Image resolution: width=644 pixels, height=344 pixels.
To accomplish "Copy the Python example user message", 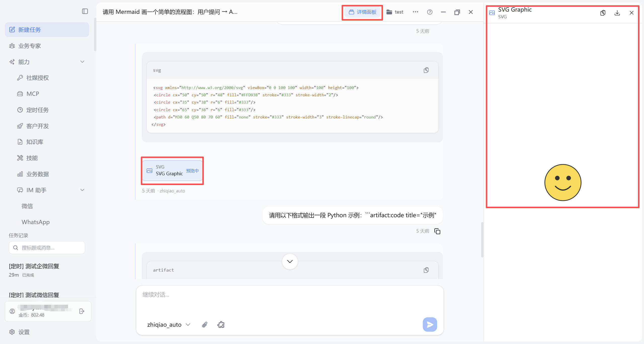I will click(437, 231).
